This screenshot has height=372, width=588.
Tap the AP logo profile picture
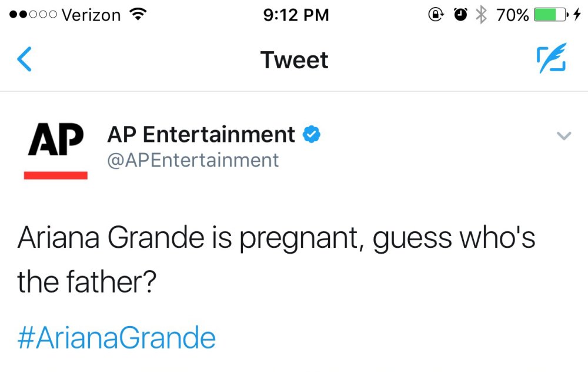[56, 150]
